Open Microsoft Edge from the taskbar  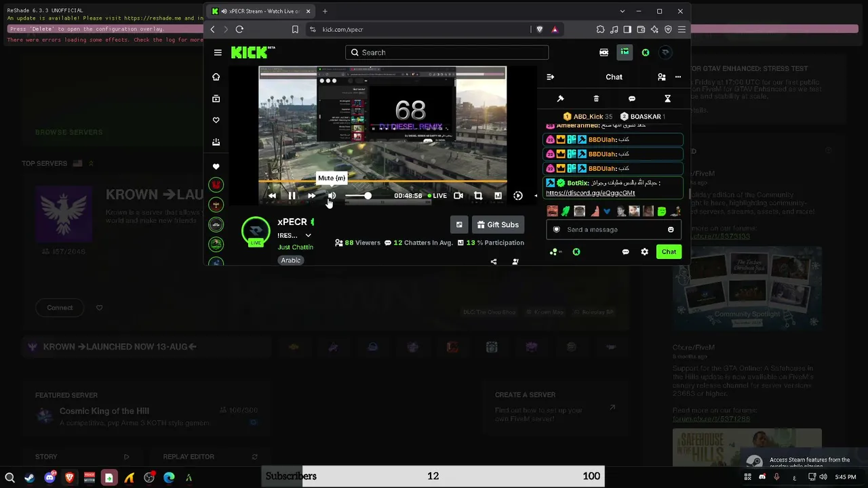point(169,478)
